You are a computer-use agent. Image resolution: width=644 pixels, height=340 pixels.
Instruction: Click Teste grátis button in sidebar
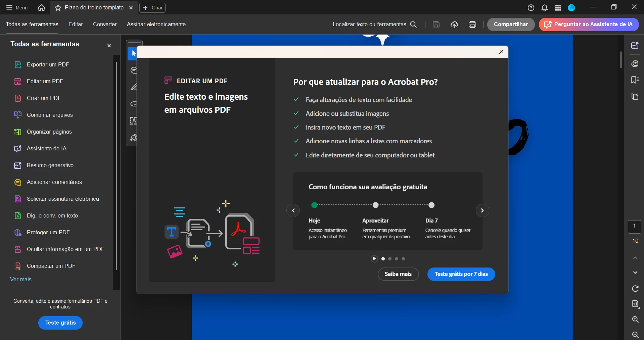tap(60, 323)
